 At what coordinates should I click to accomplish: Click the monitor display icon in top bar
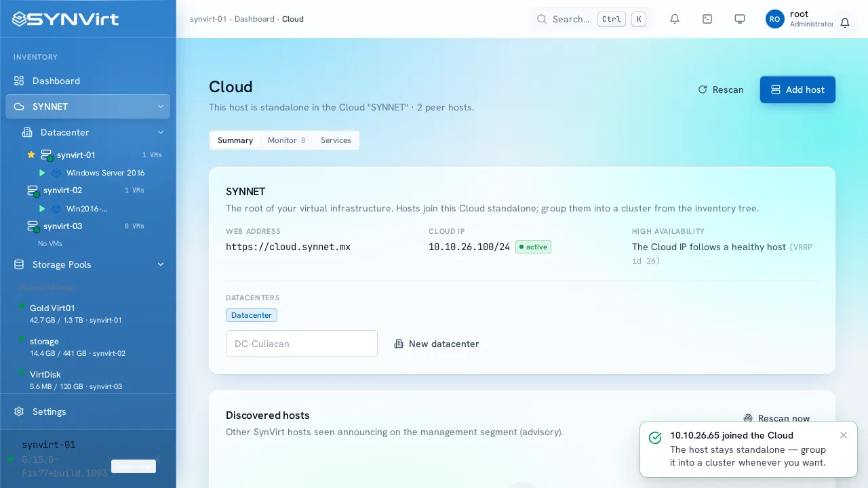740,19
